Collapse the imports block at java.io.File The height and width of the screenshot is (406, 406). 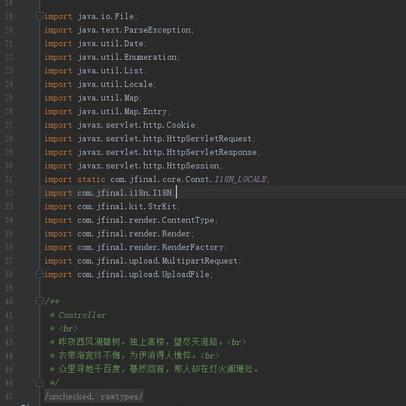(x=39, y=16)
